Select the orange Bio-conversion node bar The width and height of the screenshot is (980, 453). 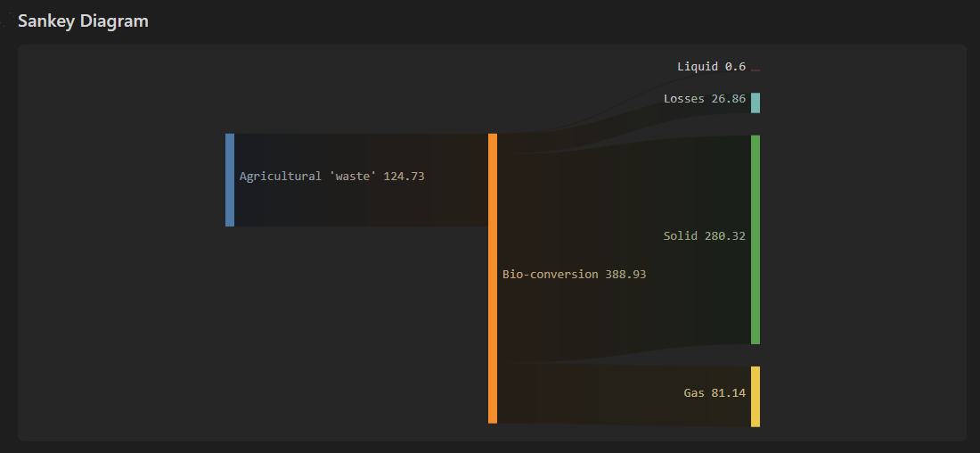(493, 278)
